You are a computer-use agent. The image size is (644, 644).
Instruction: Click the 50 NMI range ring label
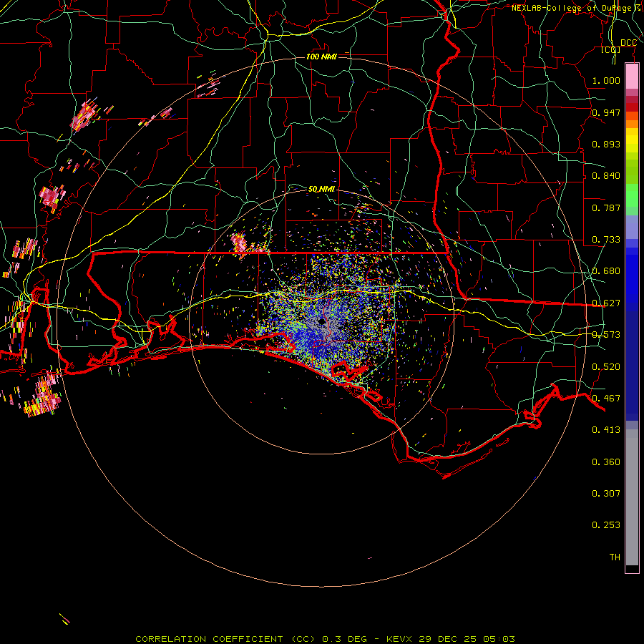point(321,189)
